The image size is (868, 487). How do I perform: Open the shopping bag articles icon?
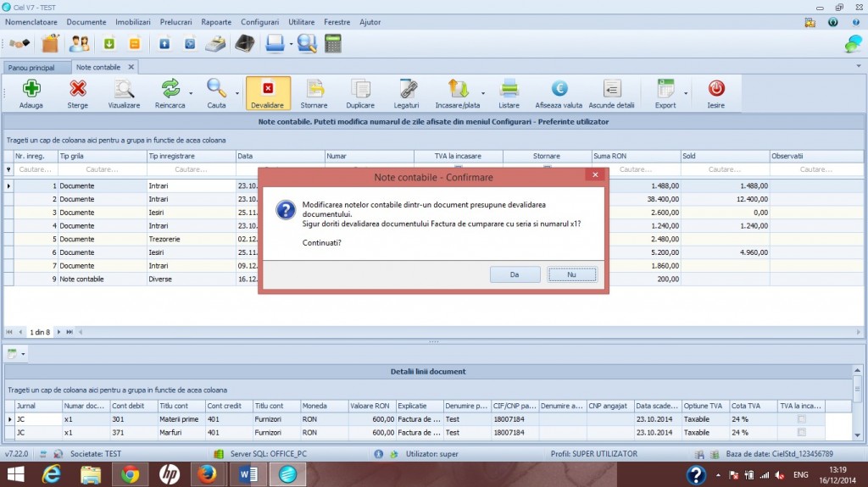[x=50, y=43]
